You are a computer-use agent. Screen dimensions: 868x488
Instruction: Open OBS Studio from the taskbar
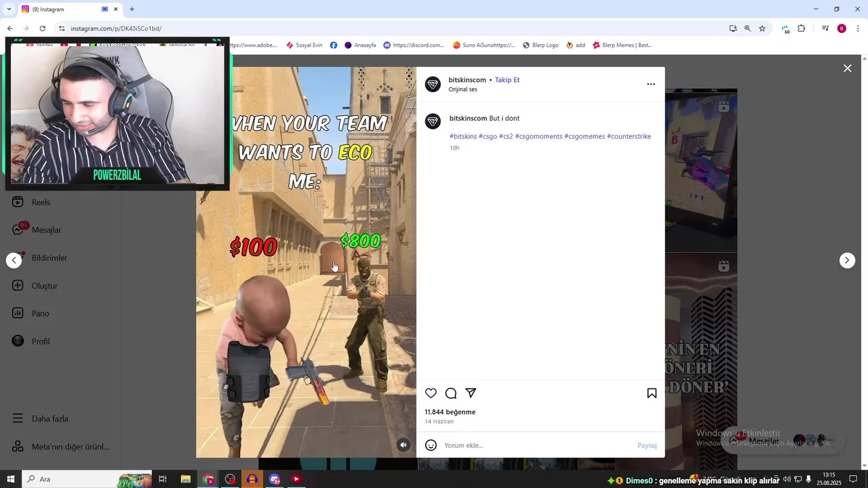point(230,479)
